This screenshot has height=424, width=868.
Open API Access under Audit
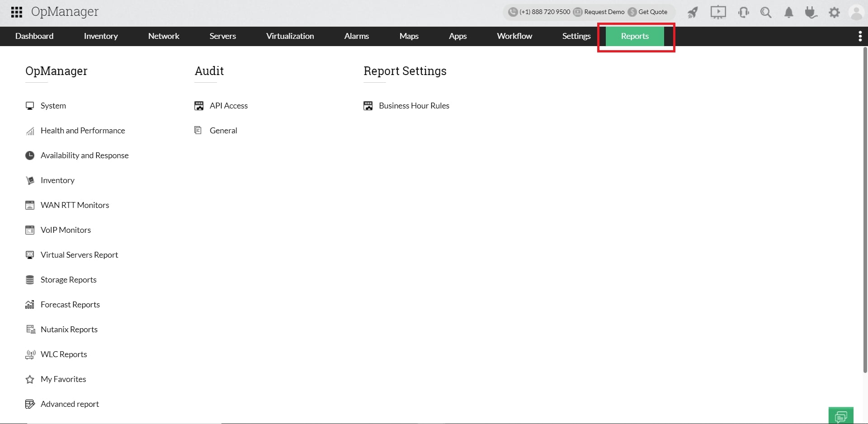click(x=229, y=105)
